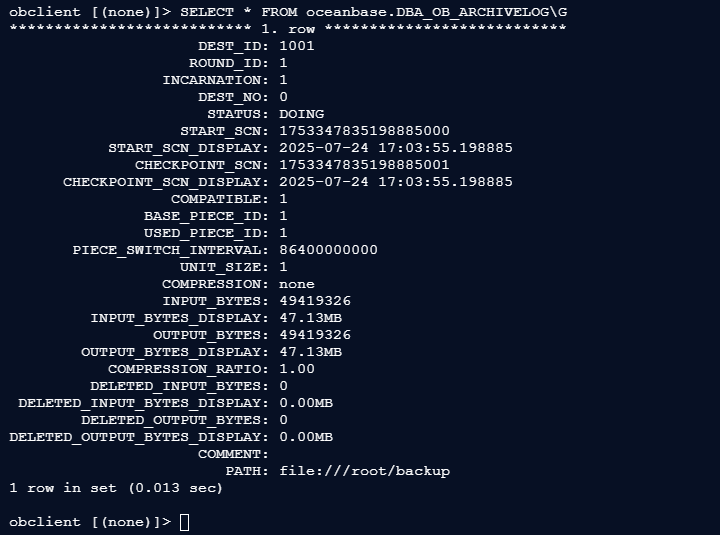
Task: Click the PIECE_SWITCH_INTERVAL value 86400000000
Action: (328, 250)
